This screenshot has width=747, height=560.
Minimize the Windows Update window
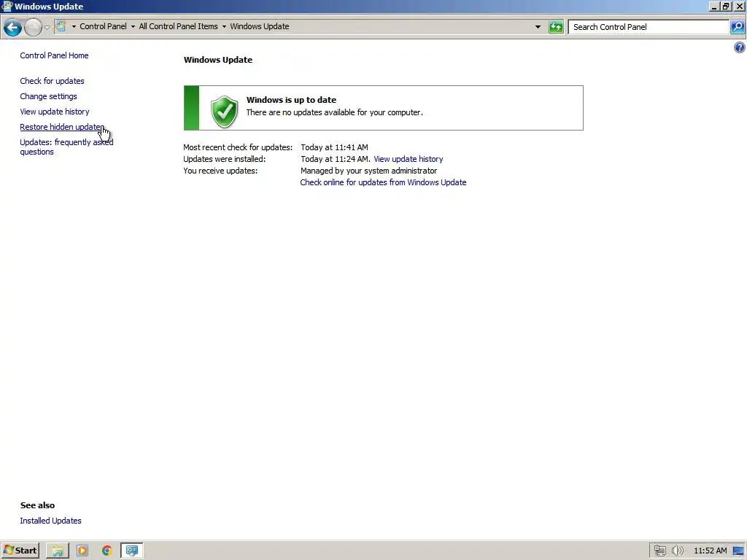(713, 6)
